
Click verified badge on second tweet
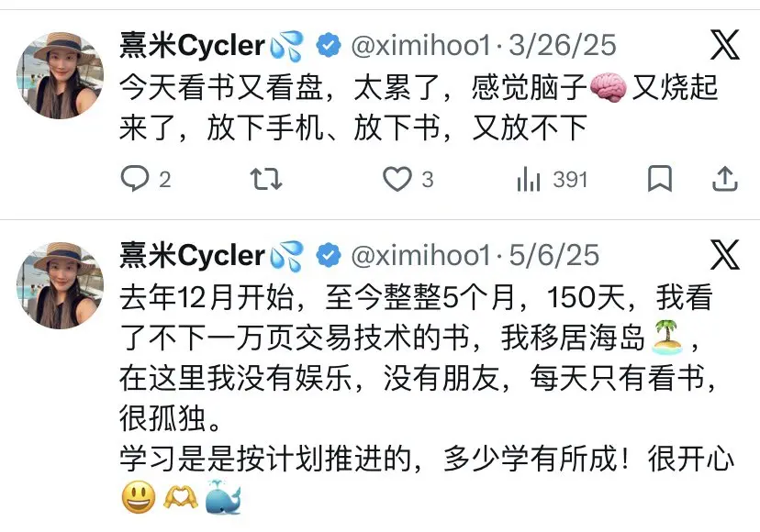click(329, 255)
